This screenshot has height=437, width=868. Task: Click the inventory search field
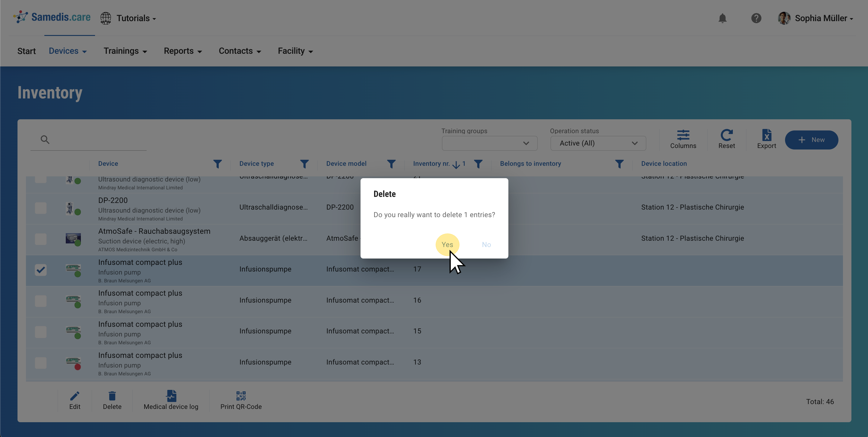point(98,140)
